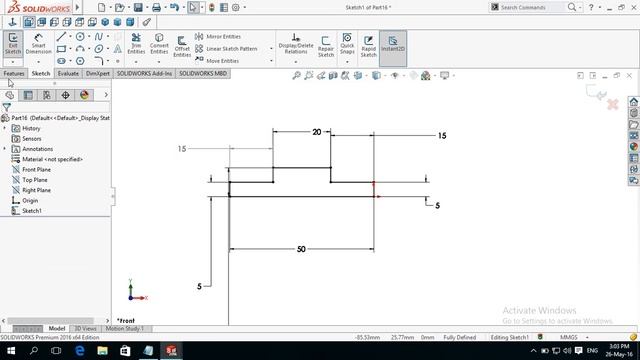The height and width of the screenshot is (360, 640).
Task: Toggle the Select cursor tool
Action: coord(193,7)
